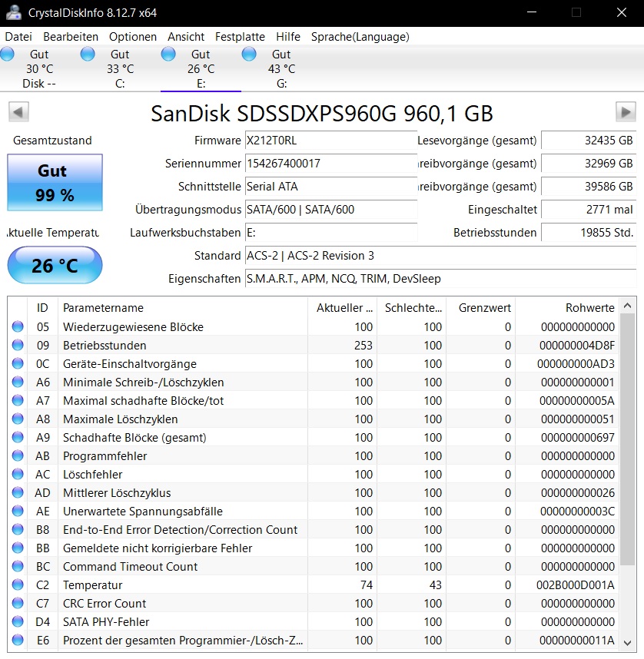Image resolution: width=644 pixels, height=659 pixels.
Task: Click the next disk arrow button
Action: coord(626,112)
